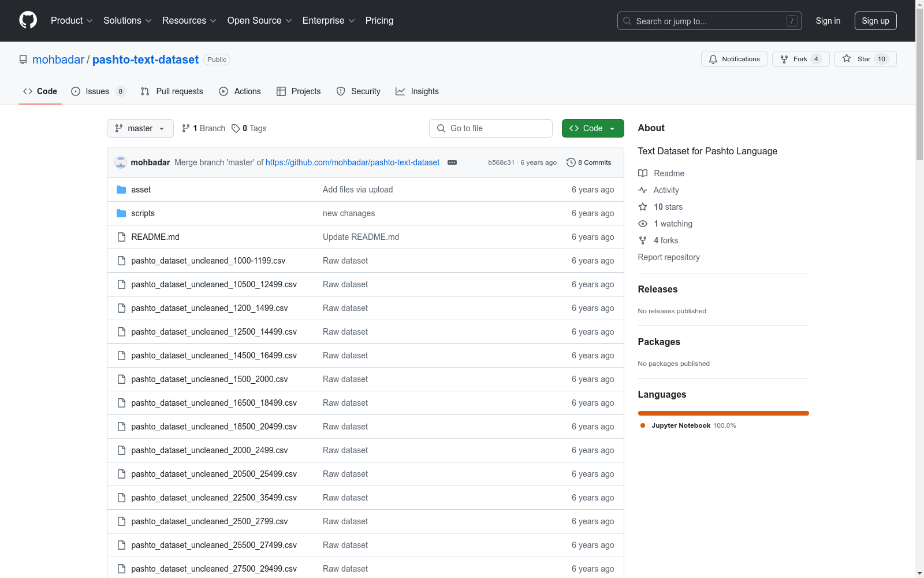Open the pashto-text-dataset repository link
This screenshot has width=924, height=578.
(146, 60)
